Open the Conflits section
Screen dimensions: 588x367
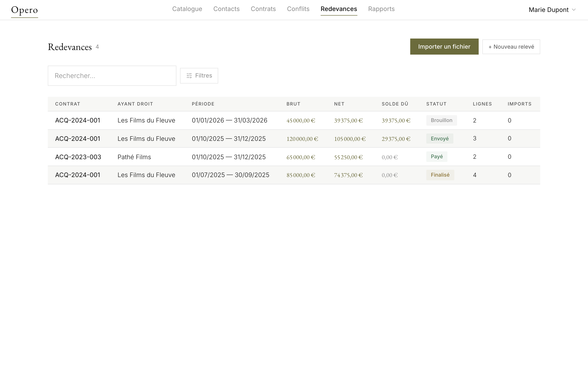[298, 9]
